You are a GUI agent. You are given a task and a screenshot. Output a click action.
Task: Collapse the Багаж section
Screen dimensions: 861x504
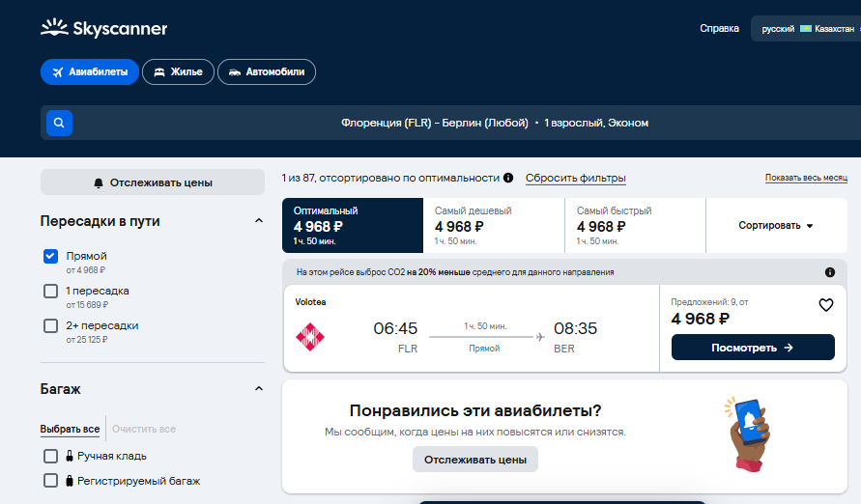[259, 389]
